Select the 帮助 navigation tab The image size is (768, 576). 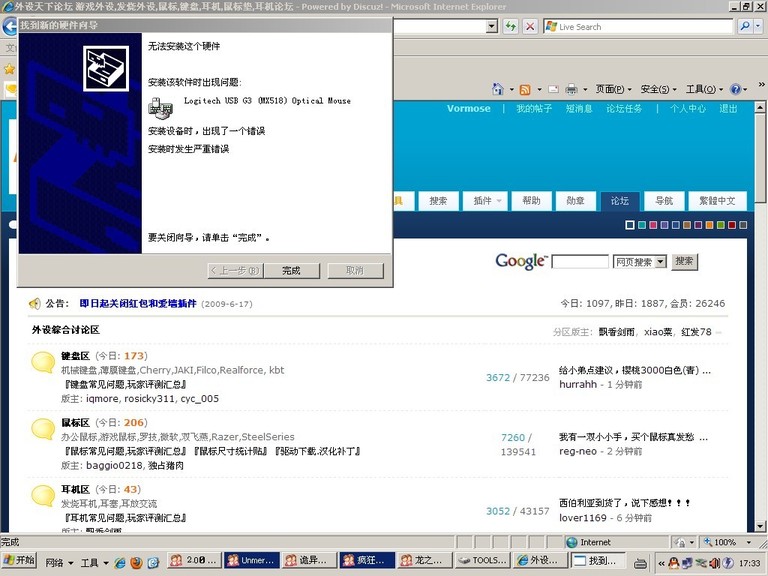point(531,201)
